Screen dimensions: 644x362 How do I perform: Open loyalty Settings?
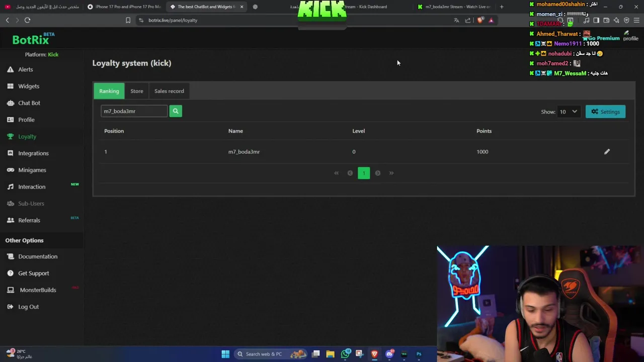point(605,112)
